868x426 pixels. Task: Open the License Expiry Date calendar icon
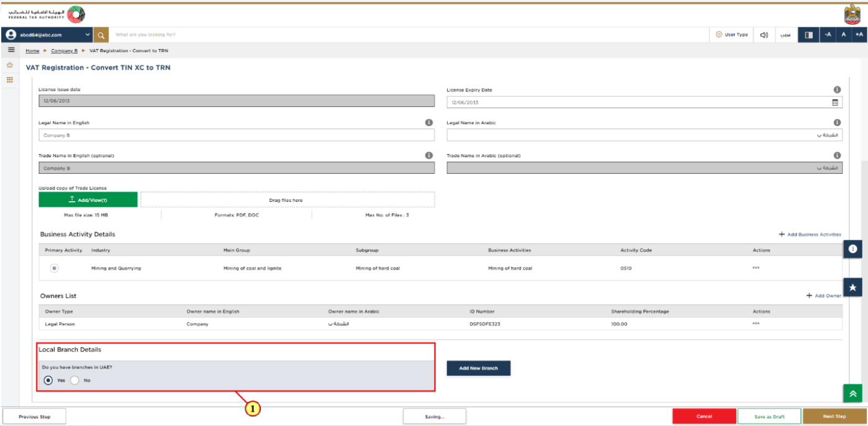coord(835,102)
